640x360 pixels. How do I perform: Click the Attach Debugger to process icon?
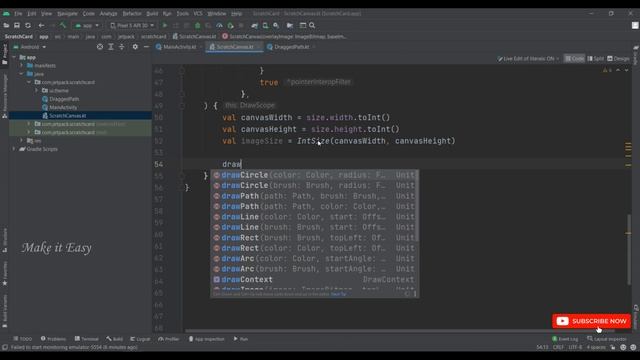click(x=230, y=25)
